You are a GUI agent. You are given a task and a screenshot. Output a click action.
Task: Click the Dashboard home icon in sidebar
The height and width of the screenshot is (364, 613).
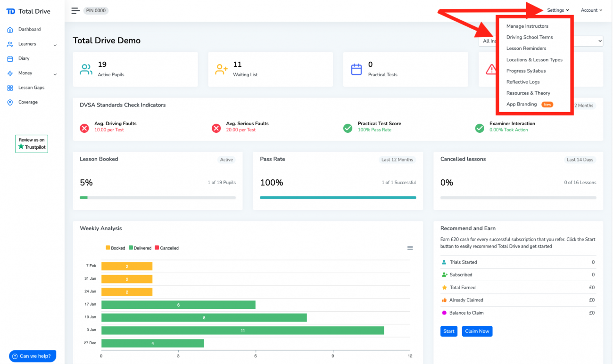point(10,30)
